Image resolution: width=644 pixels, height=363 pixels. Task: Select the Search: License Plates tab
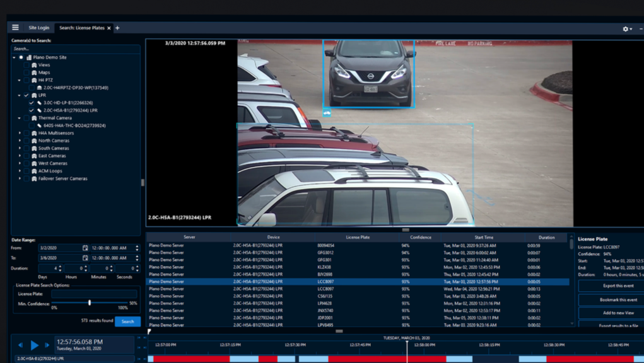click(x=82, y=28)
